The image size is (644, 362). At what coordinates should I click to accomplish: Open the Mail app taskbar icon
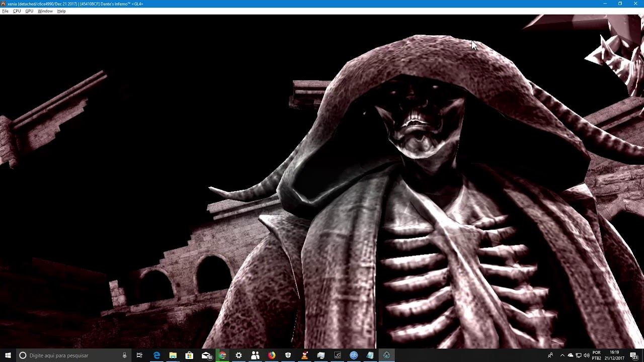[x=206, y=355]
